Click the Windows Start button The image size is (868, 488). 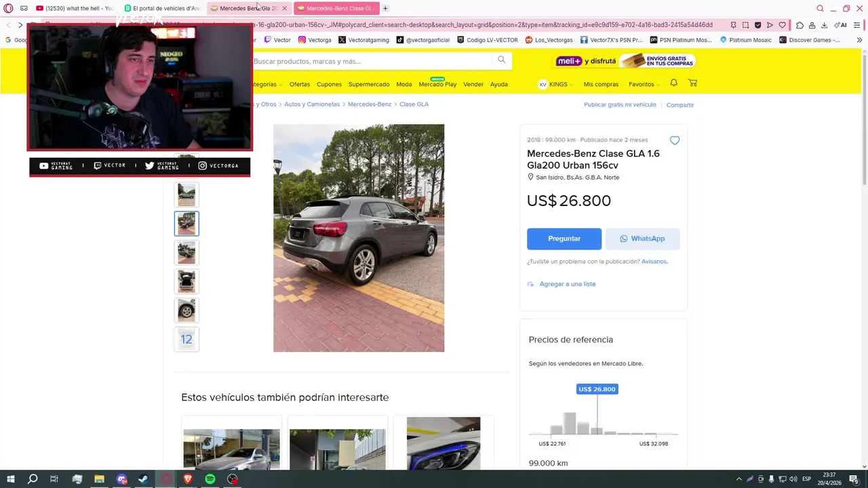click(x=10, y=479)
